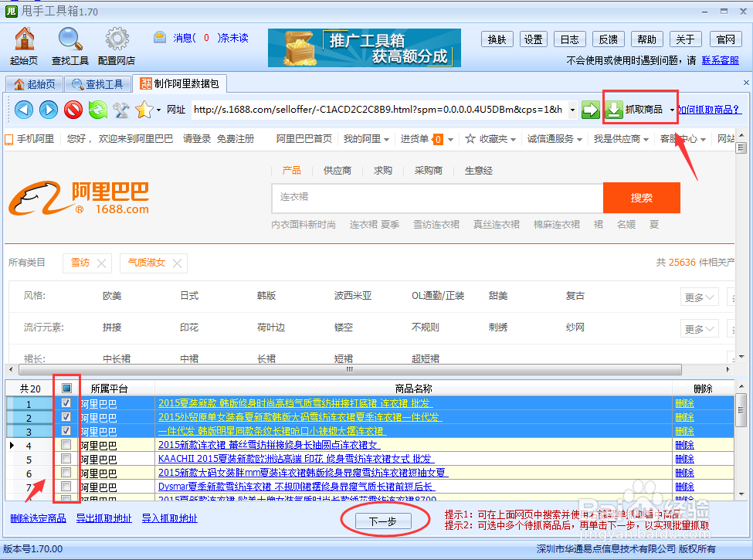Viewport: 753px width, 560px height.
Task: Check the checkbox on row 4
Action: (66, 444)
